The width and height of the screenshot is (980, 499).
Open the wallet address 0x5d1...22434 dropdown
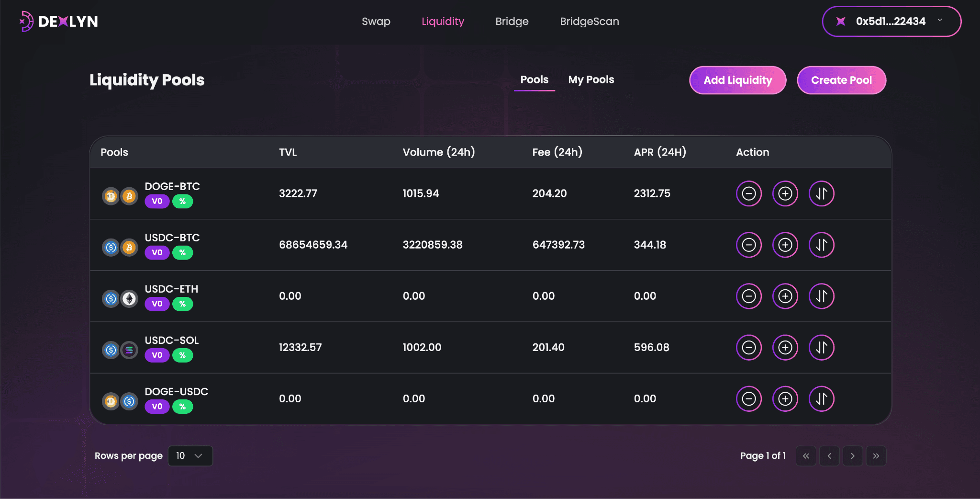point(891,22)
